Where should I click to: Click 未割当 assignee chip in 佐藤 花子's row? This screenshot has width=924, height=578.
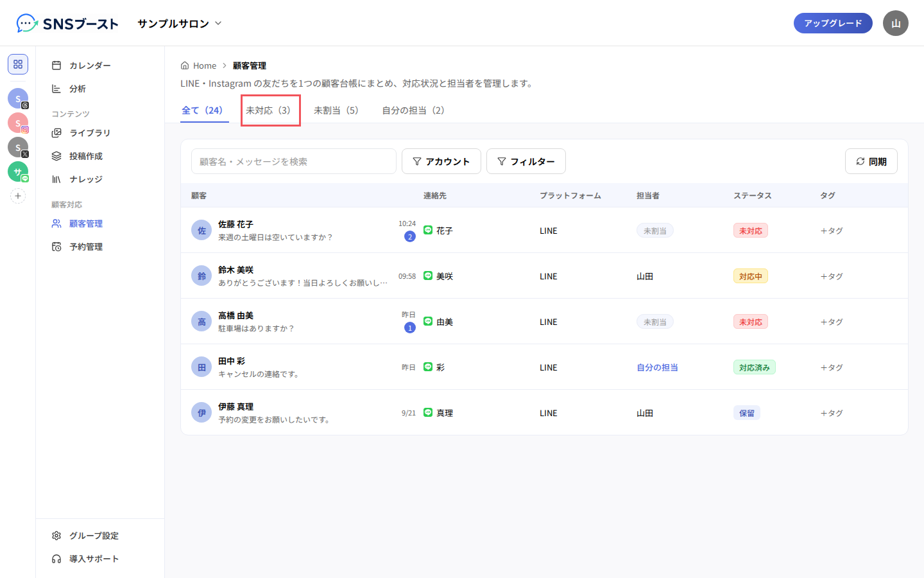pos(655,231)
